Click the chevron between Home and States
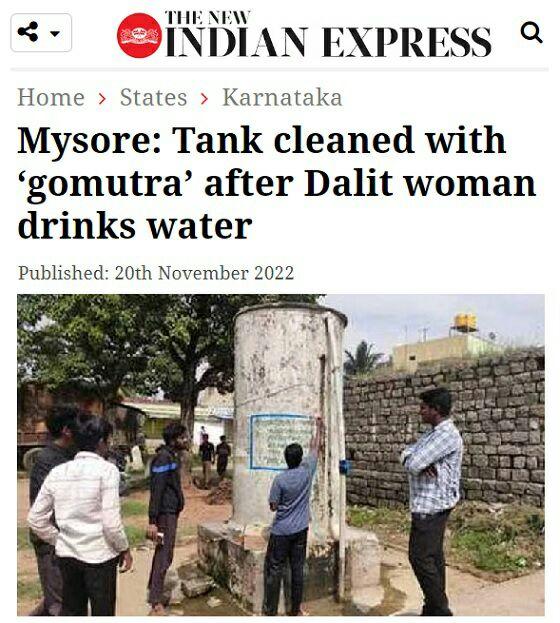The image size is (560, 623). click(x=102, y=98)
